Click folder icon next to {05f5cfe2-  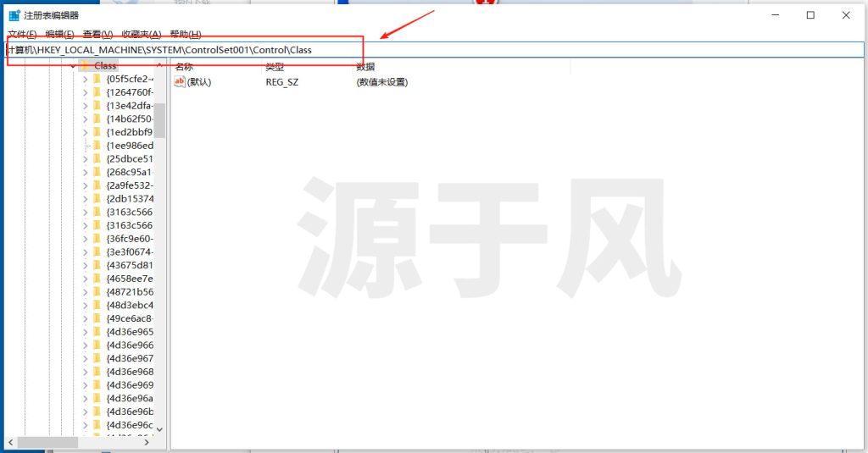97,79
